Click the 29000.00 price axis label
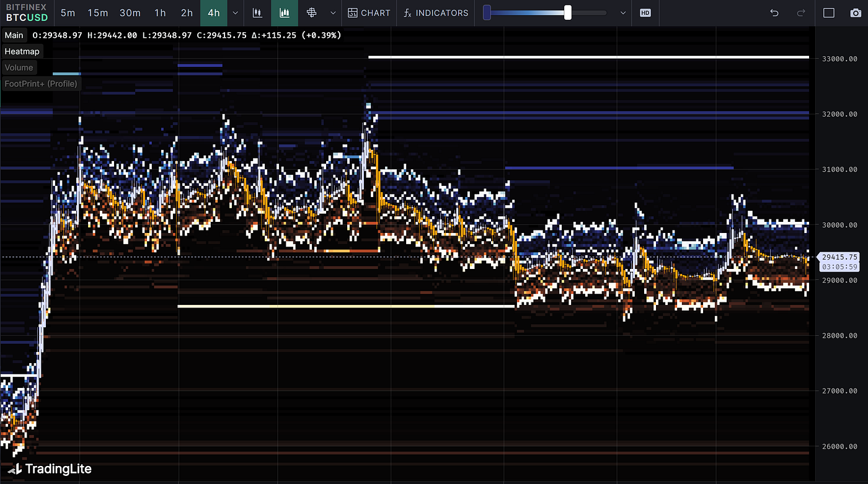 click(839, 281)
